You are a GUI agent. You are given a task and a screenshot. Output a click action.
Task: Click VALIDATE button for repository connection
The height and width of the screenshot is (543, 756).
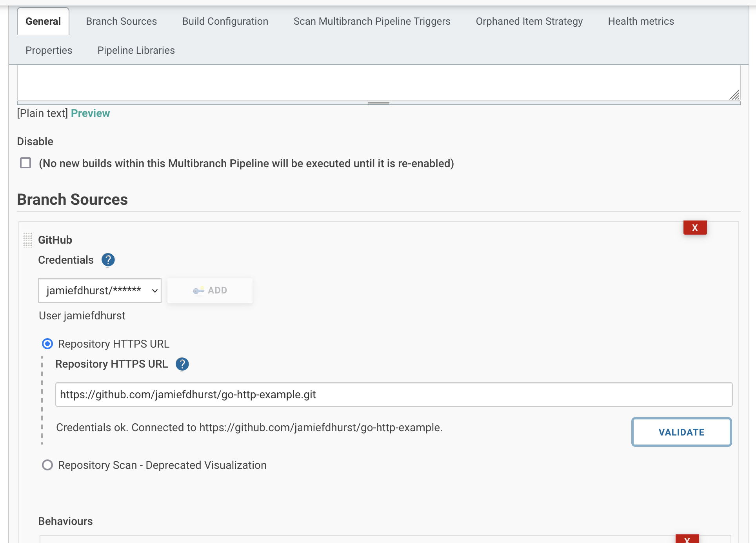[681, 432]
